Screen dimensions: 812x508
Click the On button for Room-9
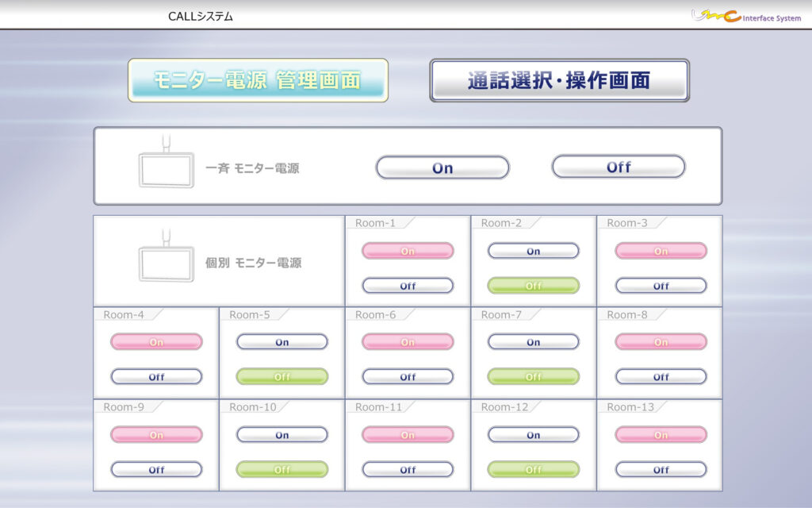pyautogui.click(x=156, y=435)
